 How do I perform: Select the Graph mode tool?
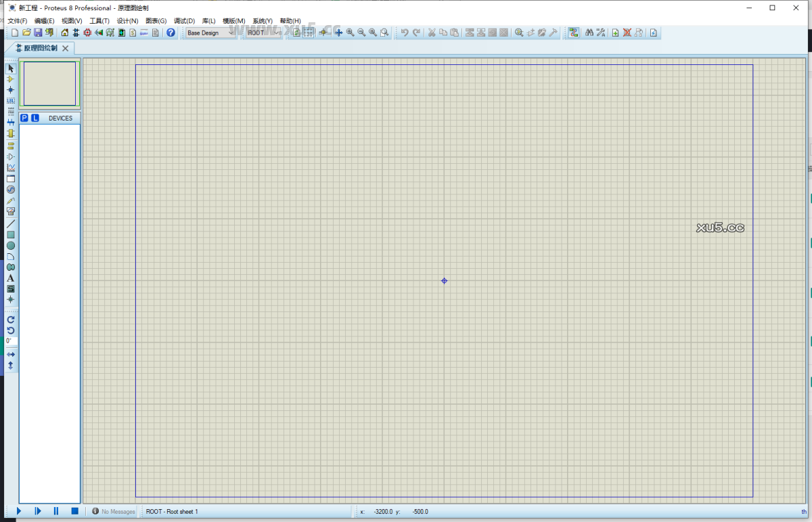[x=10, y=167]
